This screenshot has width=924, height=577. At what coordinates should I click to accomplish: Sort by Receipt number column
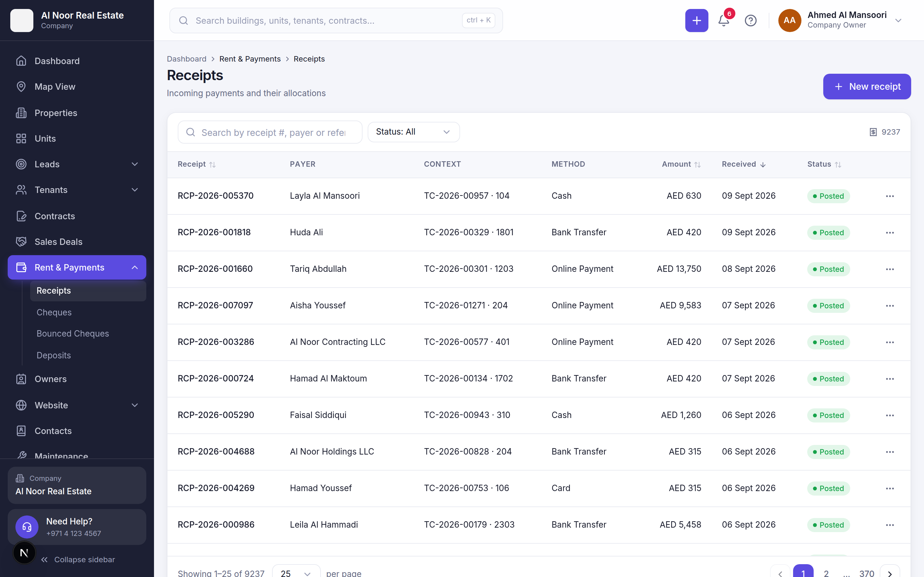pyautogui.click(x=197, y=164)
